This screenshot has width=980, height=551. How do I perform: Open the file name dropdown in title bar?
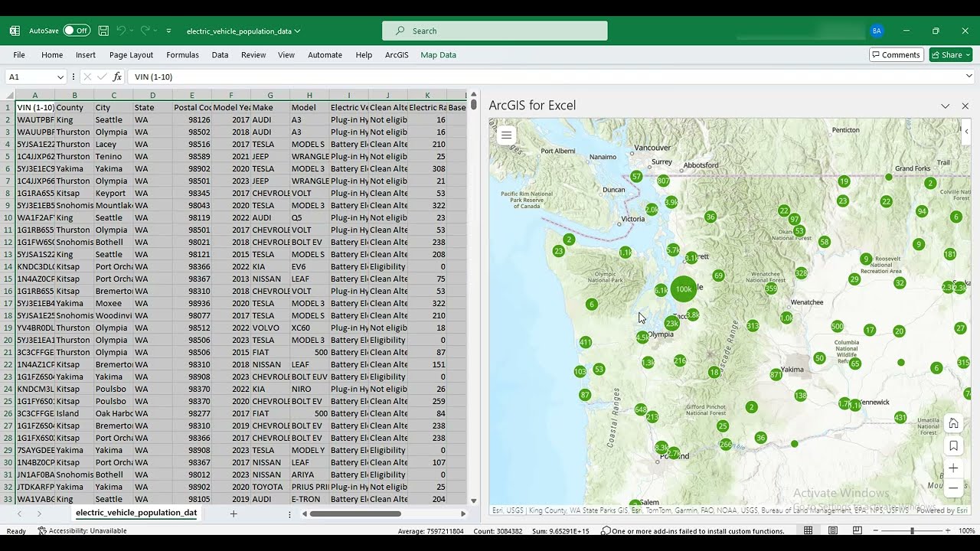297,31
